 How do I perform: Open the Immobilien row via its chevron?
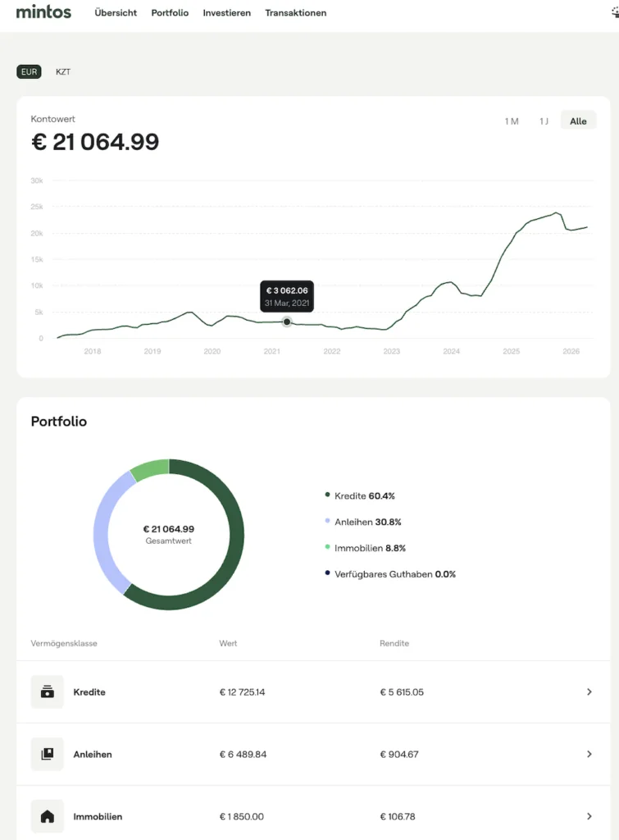589,815
